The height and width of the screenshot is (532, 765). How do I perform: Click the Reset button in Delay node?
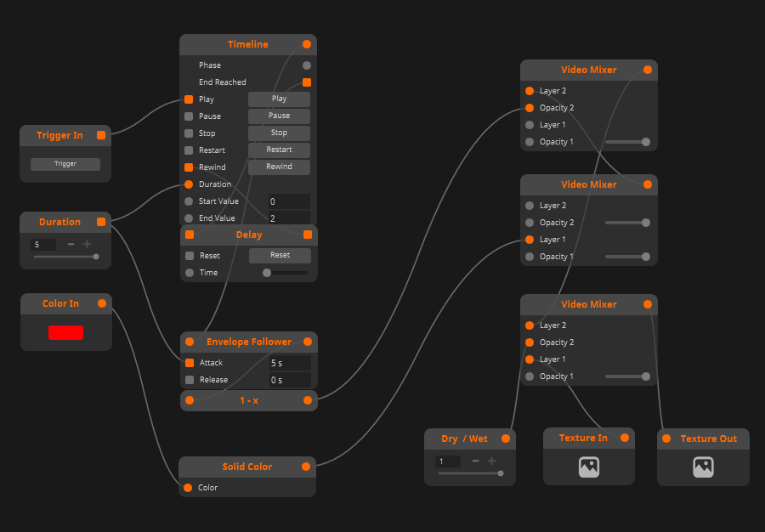(280, 256)
